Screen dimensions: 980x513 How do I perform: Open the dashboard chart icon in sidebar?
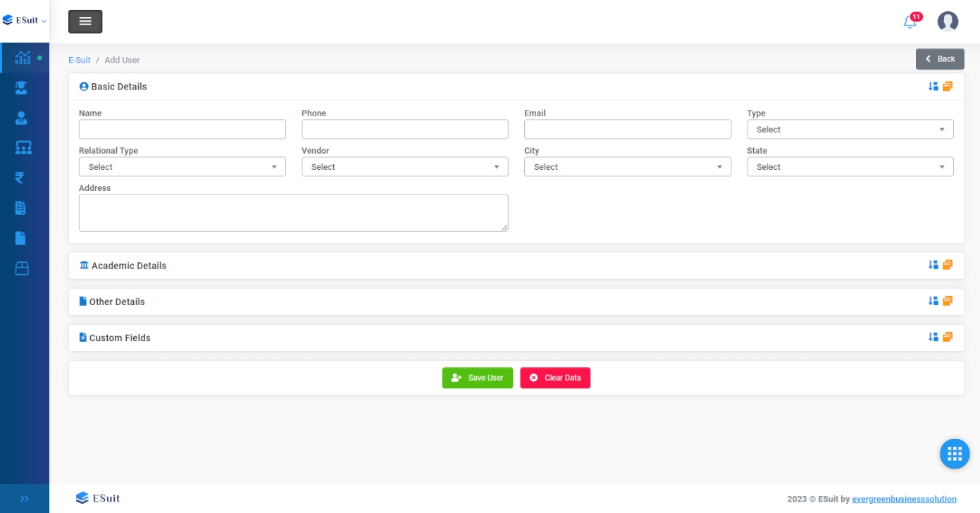click(23, 58)
